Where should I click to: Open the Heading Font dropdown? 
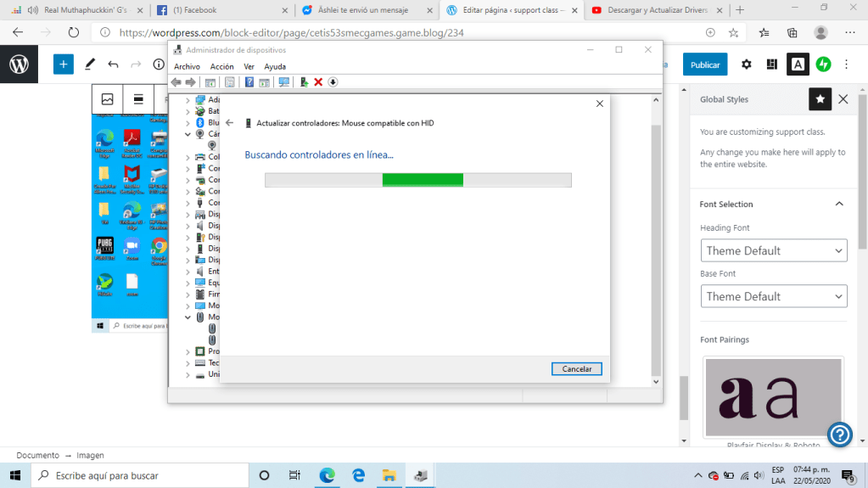pyautogui.click(x=774, y=250)
